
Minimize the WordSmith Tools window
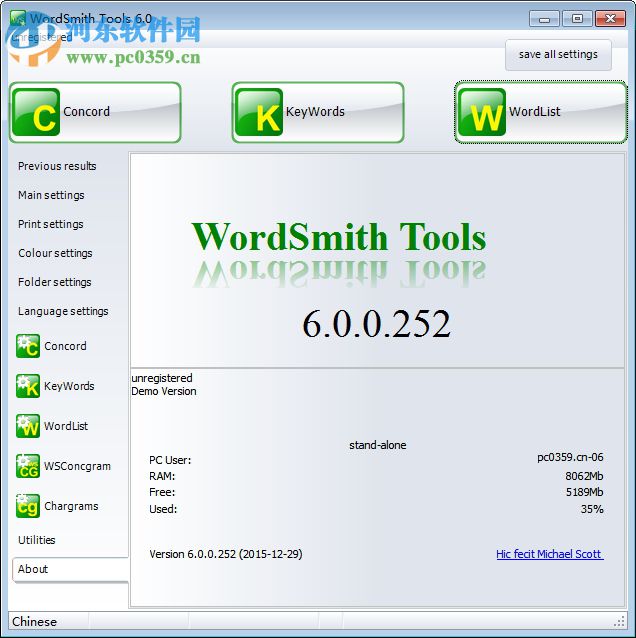(544, 19)
